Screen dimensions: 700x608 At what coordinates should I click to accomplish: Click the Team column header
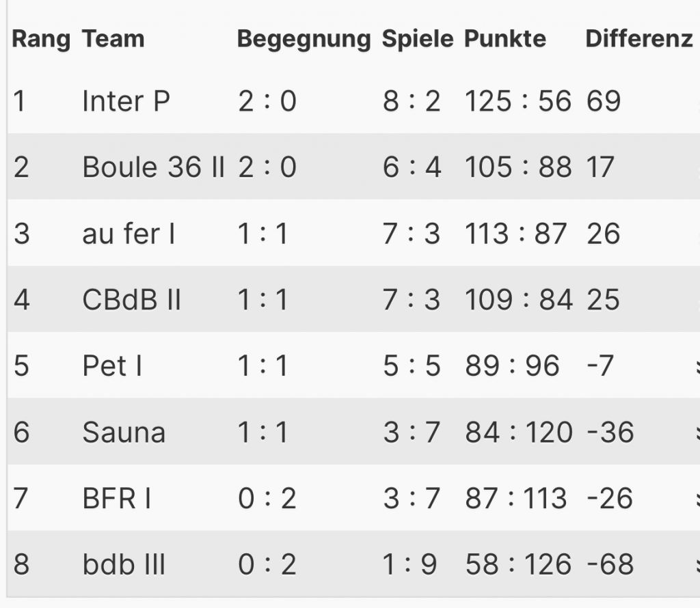coord(113,39)
